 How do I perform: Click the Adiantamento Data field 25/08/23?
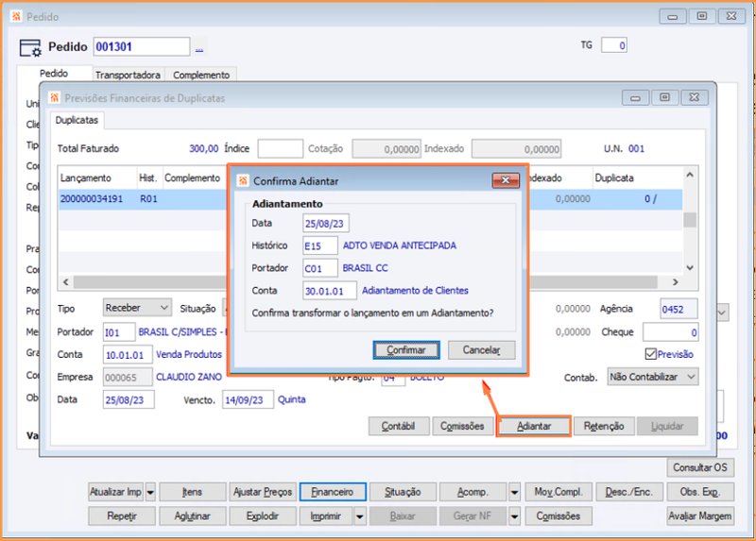click(x=326, y=224)
